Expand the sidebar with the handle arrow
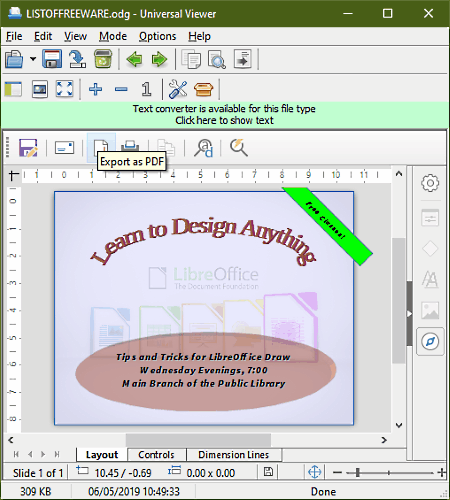Image resolution: width=450 pixels, height=500 pixels. tap(409, 314)
